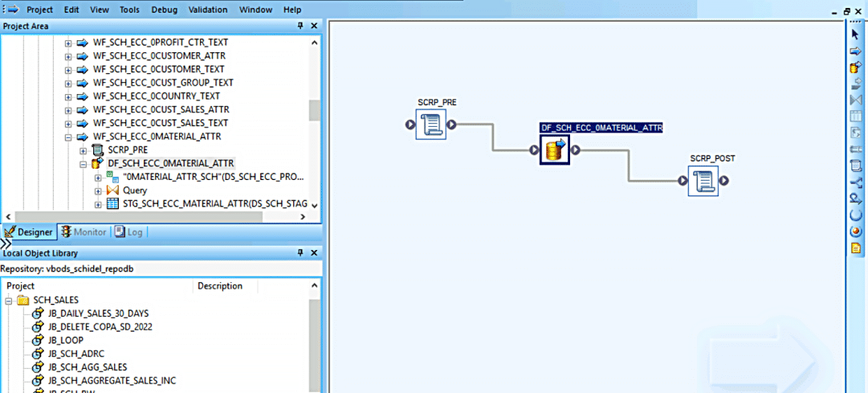Select JB_DELETE_COPA_SD_2022 in the library
The width and height of the screenshot is (868, 393).
(100, 326)
